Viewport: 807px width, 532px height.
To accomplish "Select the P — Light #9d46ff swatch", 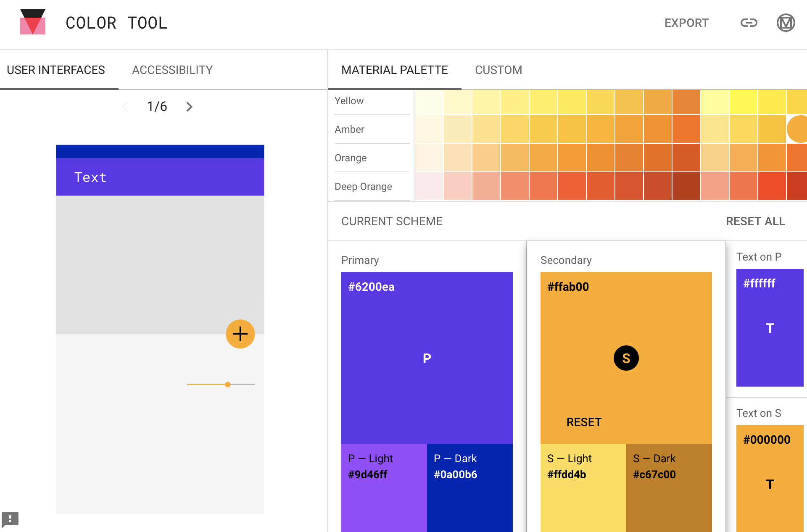I will pyautogui.click(x=384, y=488).
